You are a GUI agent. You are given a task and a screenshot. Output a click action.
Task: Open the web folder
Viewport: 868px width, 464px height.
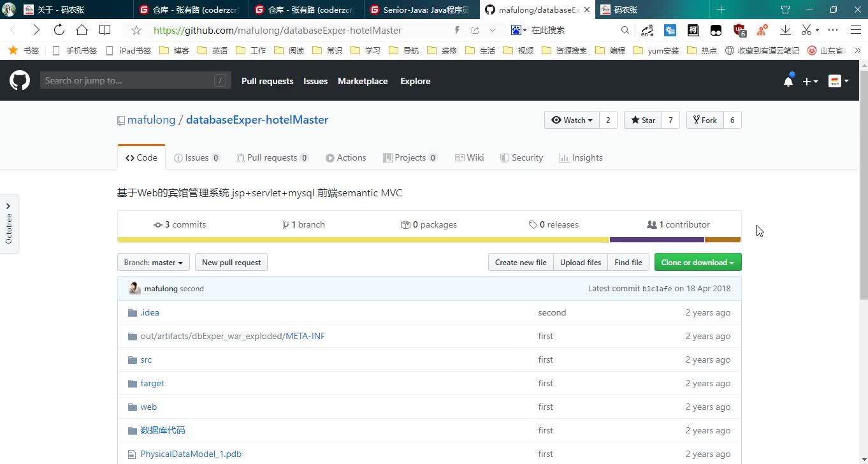(148, 407)
